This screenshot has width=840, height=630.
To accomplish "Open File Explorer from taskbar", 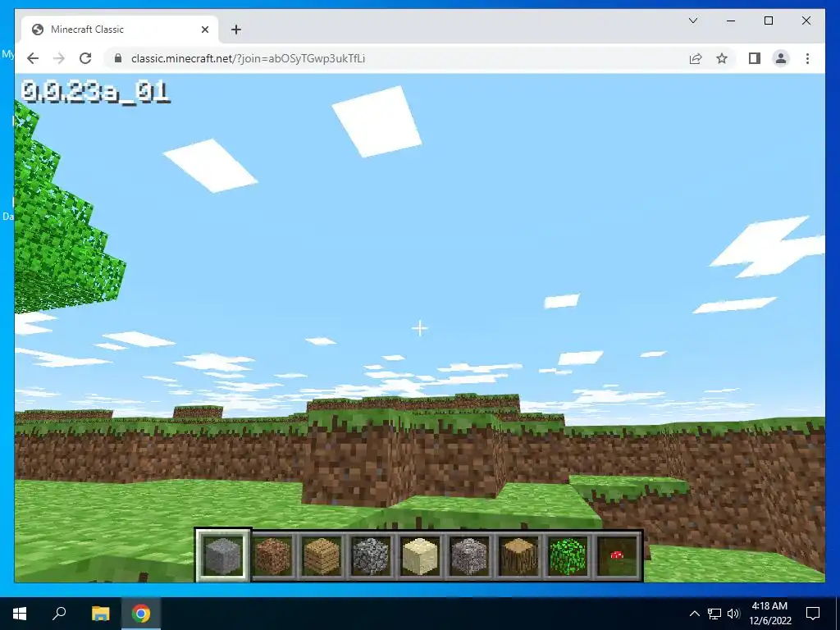I will click(100, 614).
